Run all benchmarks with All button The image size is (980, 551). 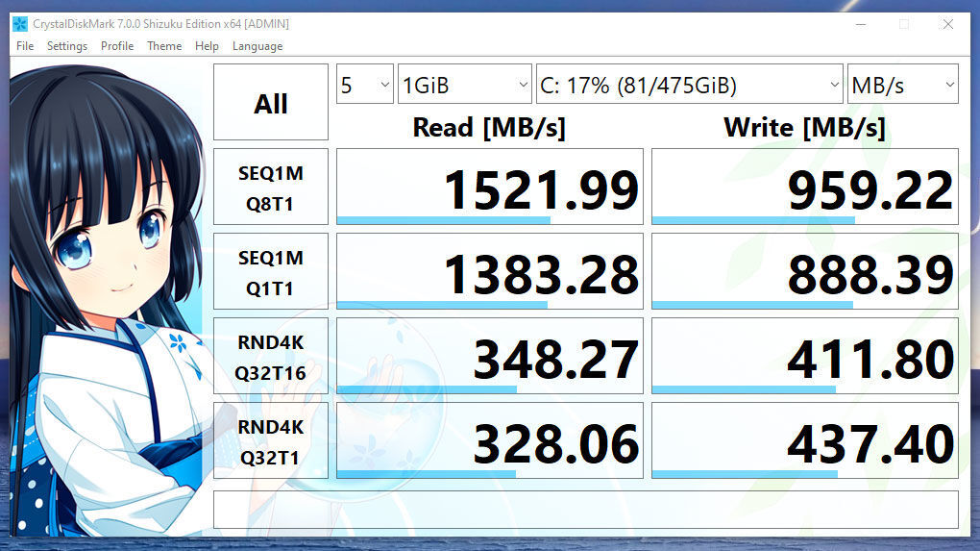click(x=271, y=103)
